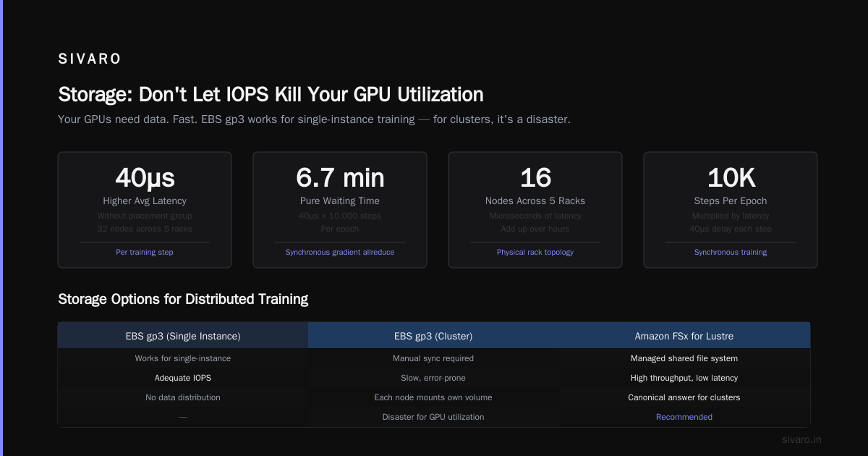This screenshot has width=868, height=456.
Task: Click '40µs × 10,000 steps' text
Action: 340,216
